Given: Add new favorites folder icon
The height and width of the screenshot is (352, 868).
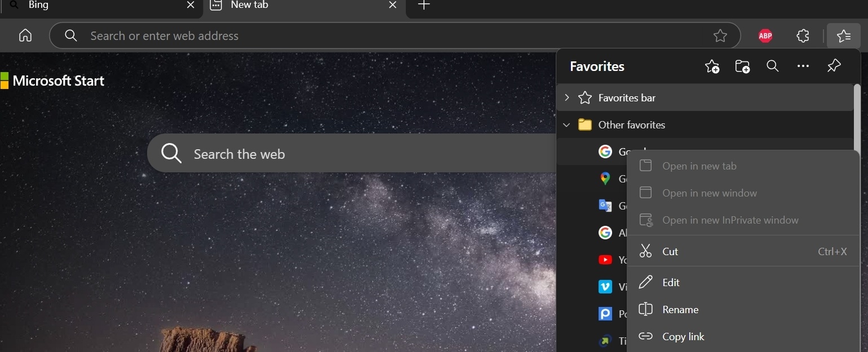Looking at the screenshot, I should (x=742, y=66).
